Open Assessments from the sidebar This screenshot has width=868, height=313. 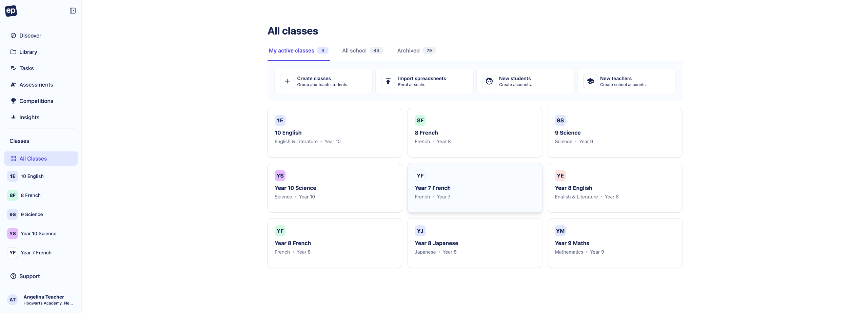(x=36, y=85)
